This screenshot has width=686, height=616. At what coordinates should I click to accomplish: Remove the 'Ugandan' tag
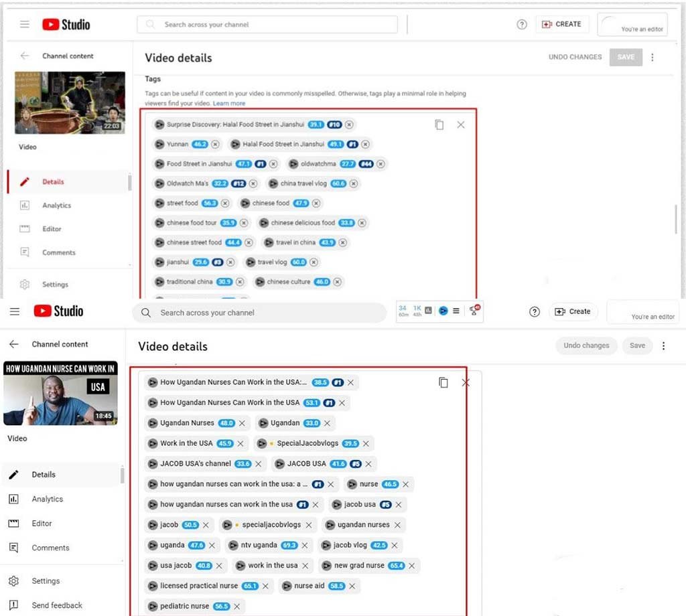pyautogui.click(x=327, y=423)
